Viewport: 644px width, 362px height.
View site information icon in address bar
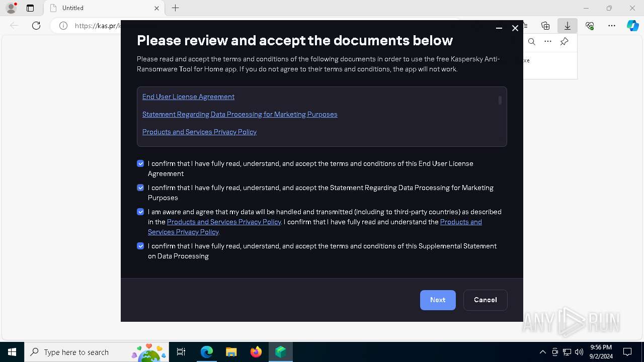coord(63,26)
